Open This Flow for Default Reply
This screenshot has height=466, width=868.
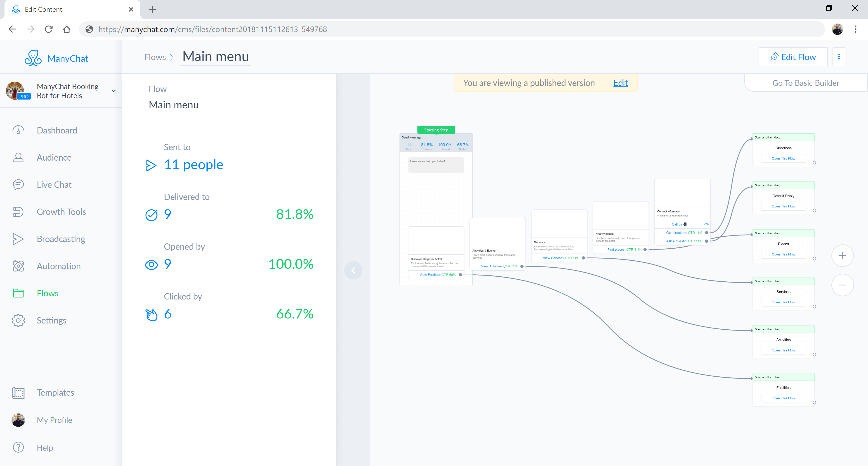[x=783, y=206]
